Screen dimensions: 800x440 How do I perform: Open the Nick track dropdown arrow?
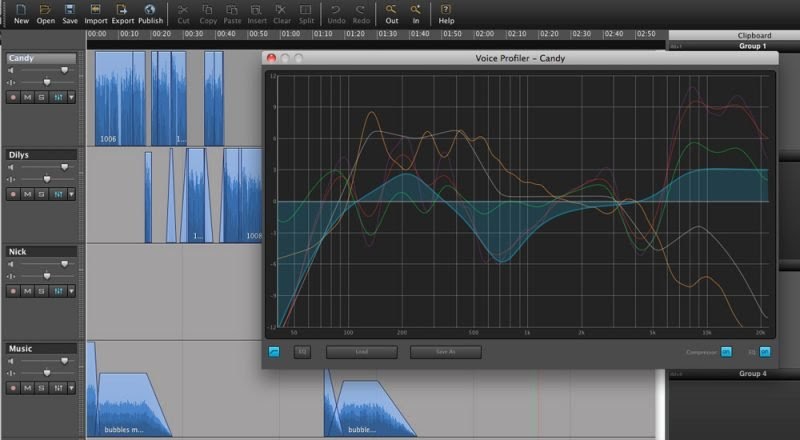[x=71, y=291]
